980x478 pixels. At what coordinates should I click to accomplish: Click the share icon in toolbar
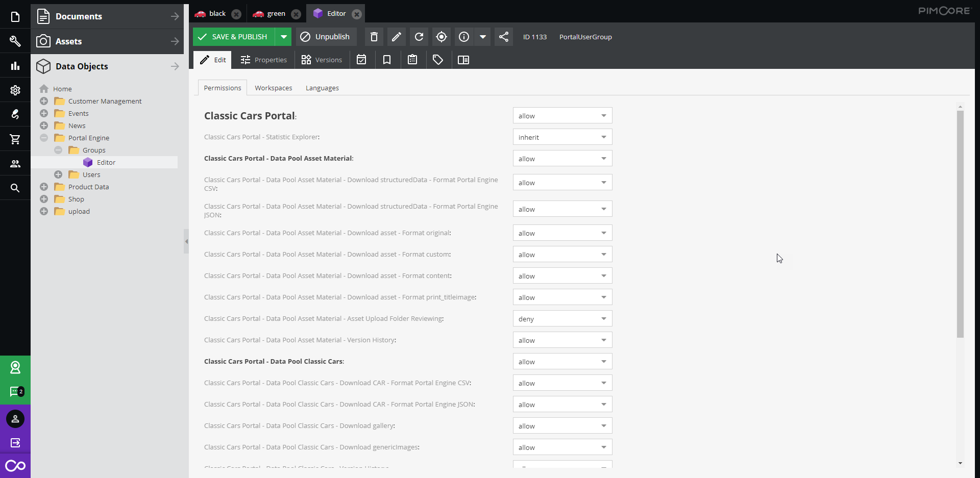point(504,37)
